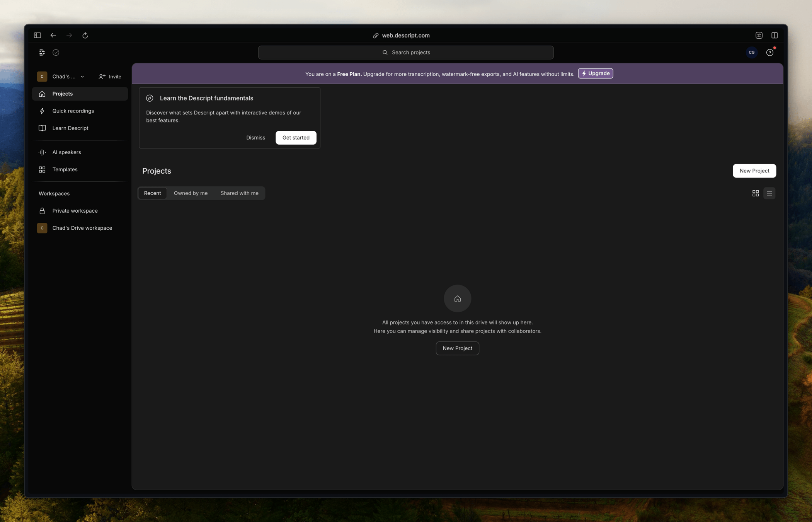The width and height of the screenshot is (812, 522).
Task: Dismiss the Descript fundamentals card
Action: (255, 138)
